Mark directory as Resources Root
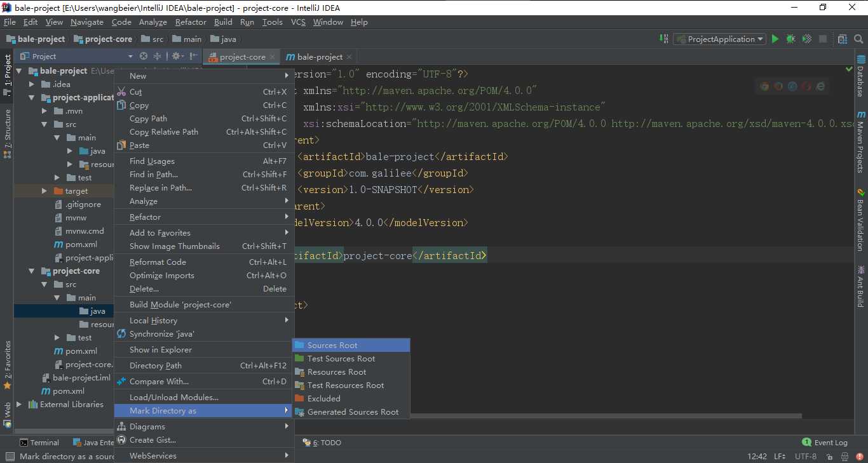Viewport: 868px width, 463px height. click(351, 372)
